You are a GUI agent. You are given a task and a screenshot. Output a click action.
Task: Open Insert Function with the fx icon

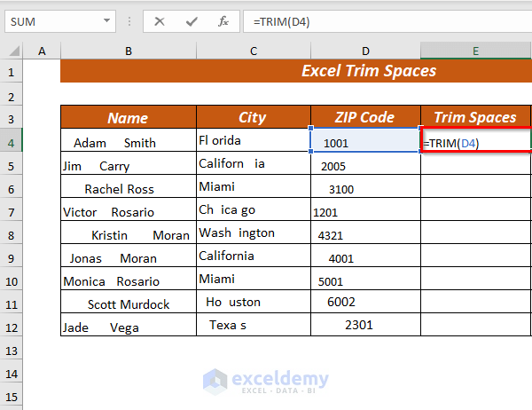223,21
